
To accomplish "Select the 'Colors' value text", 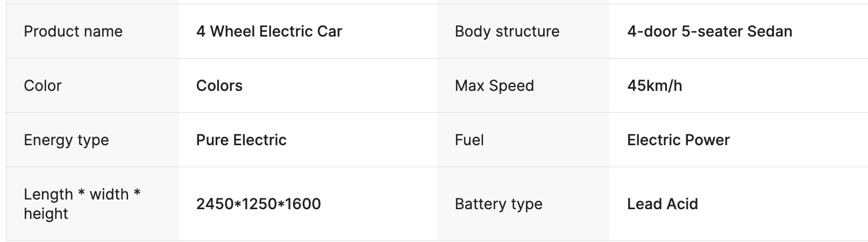I will coord(219,86).
